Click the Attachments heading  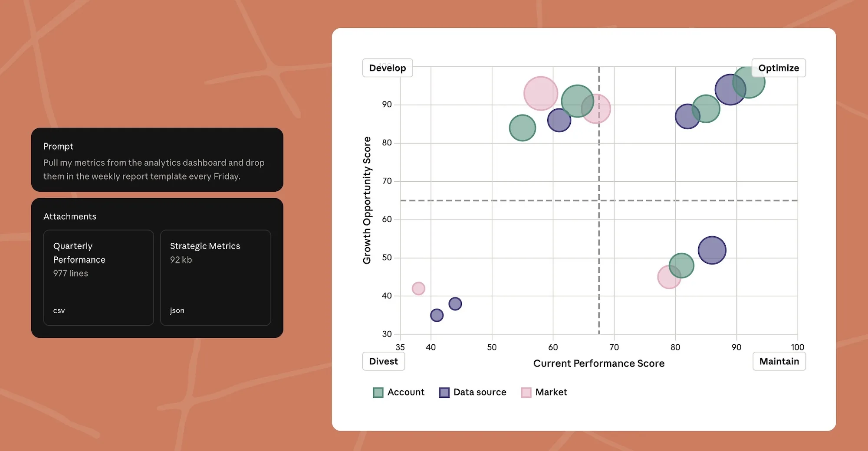click(70, 216)
